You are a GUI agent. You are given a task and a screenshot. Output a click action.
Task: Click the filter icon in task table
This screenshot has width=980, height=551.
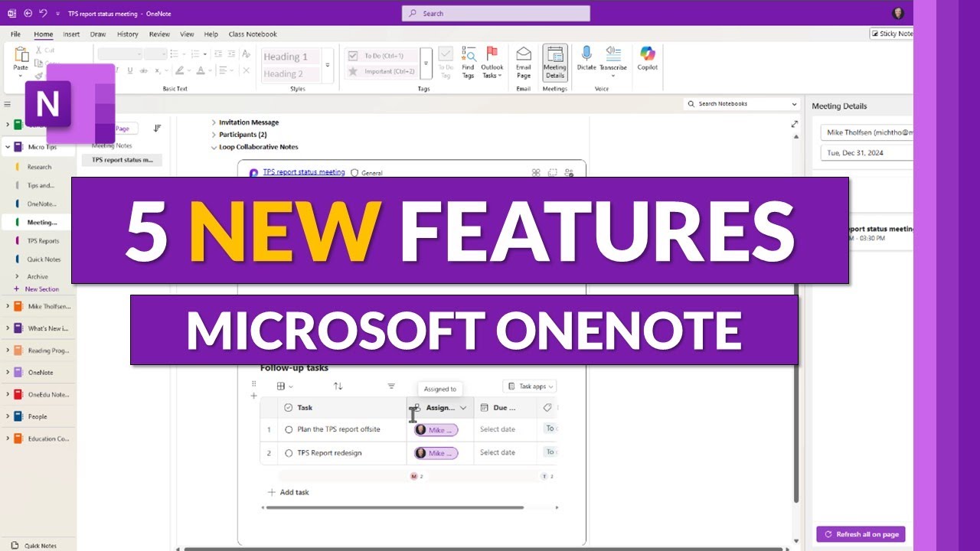tap(391, 386)
